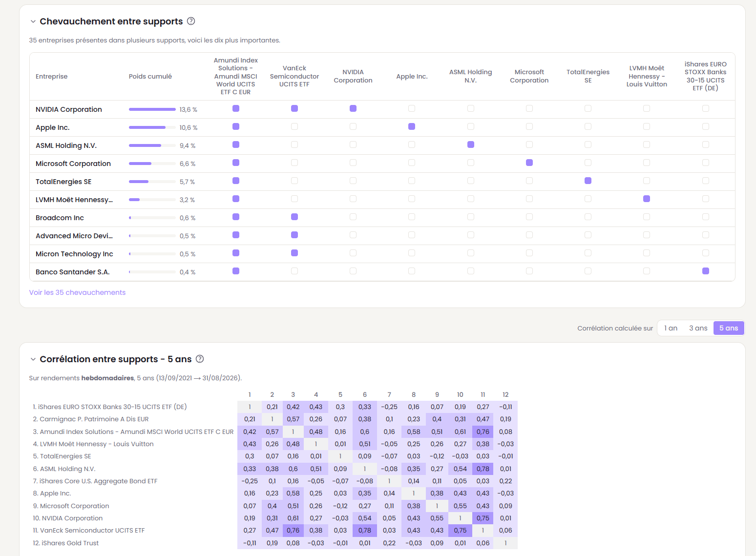The height and width of the screenshot is (556, 756).
Task: Collapse the Chevauchement entre supports section
Action: (x=33, y=21)
